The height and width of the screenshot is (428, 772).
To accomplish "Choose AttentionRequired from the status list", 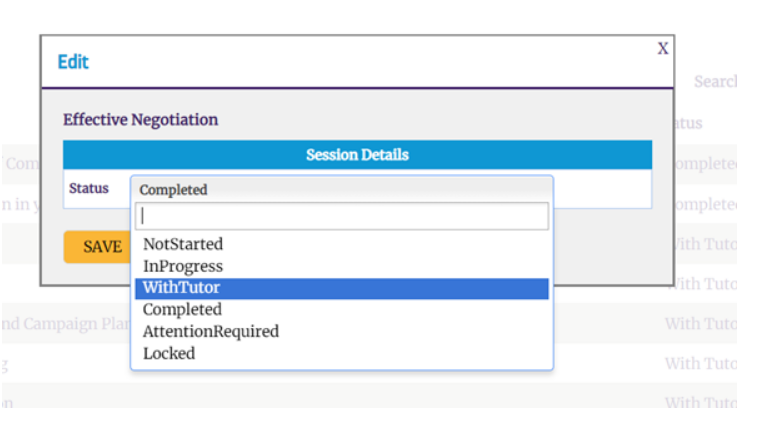I will coord(211,331).
